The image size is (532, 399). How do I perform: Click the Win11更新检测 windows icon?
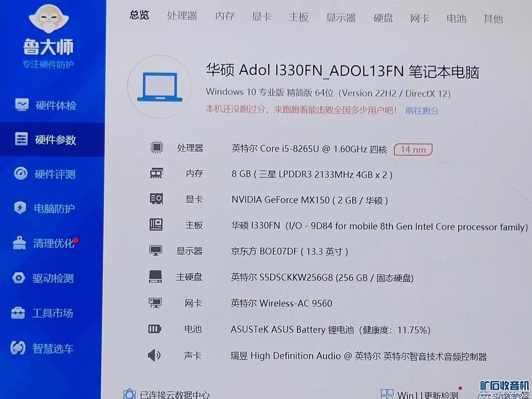[x=387, y=394]
